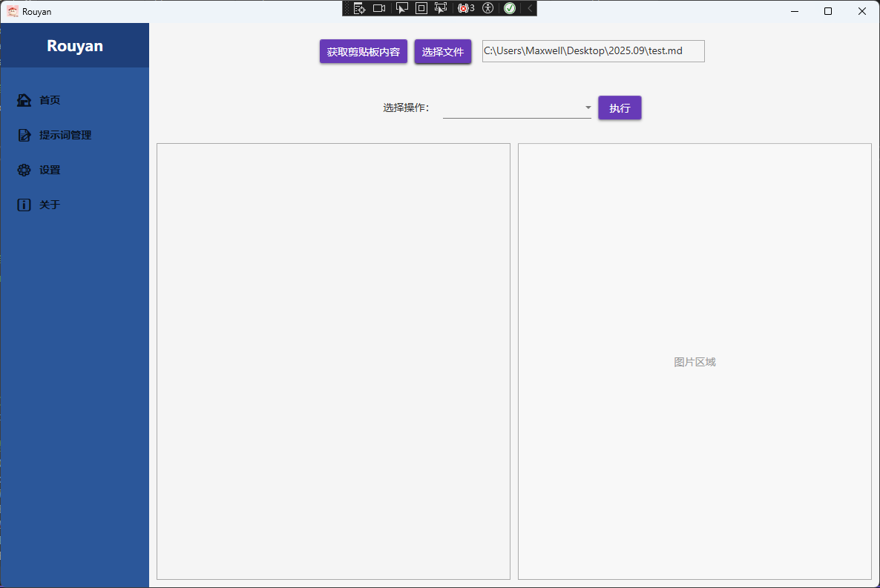
Task: Click the accessibility scan person icon
Action: click(487, 8)
